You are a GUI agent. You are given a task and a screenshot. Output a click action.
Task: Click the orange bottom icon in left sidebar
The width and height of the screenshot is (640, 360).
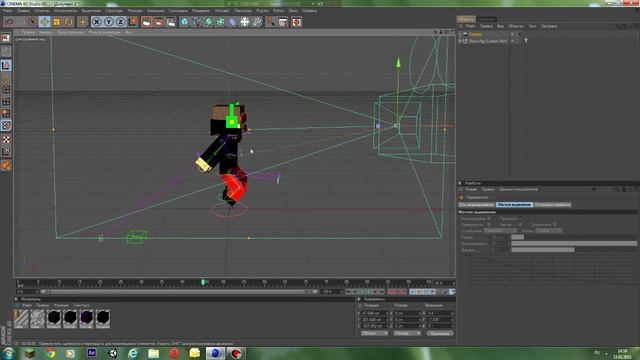6,165
